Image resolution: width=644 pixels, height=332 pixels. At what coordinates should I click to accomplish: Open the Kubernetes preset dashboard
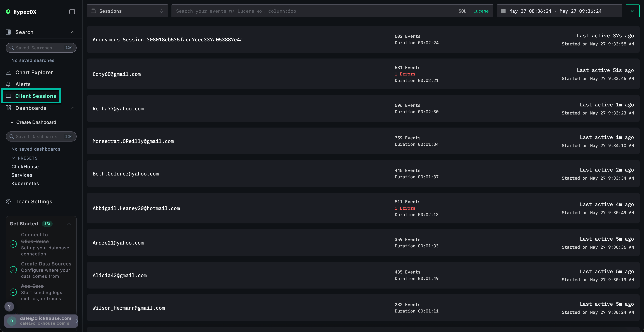(25, 184)
